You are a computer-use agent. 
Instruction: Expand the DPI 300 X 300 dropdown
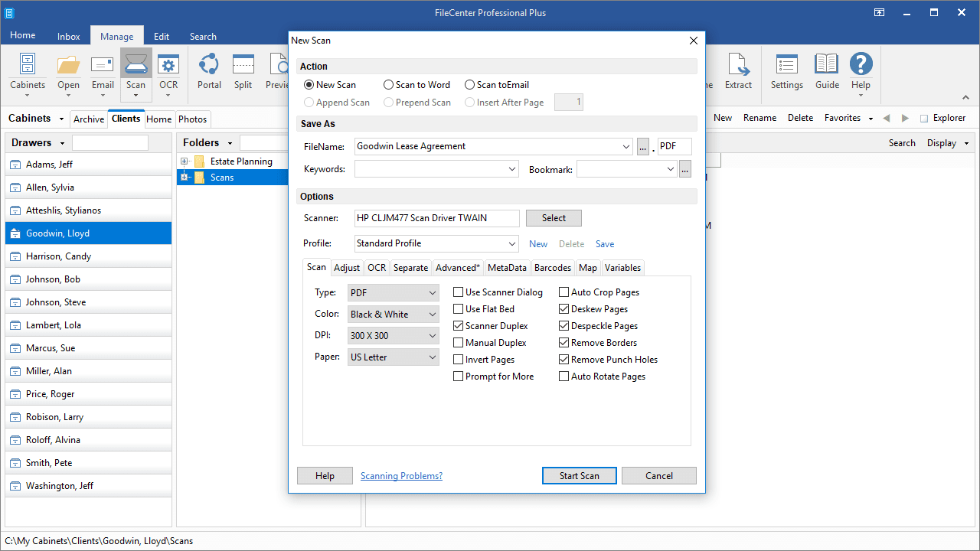pyautogui.click(x=394, y=336)
